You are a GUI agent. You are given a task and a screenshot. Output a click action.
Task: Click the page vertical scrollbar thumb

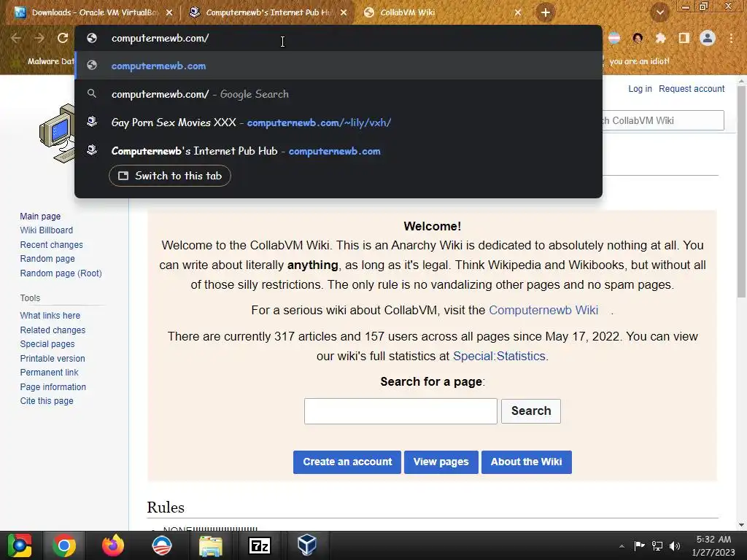pyautogui.click(x=741, y=192)
